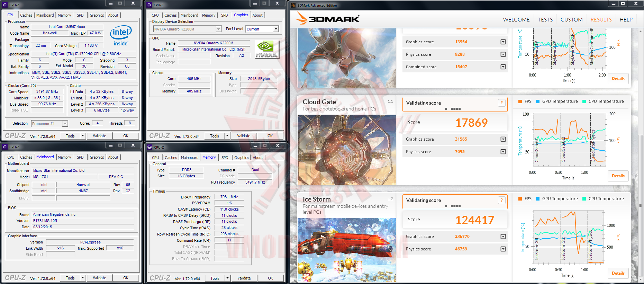The height and width of the screenshot is (284, 644).
Task: Click title icon of CPU-Z window showing CPU tab
Action: [5, 5]
